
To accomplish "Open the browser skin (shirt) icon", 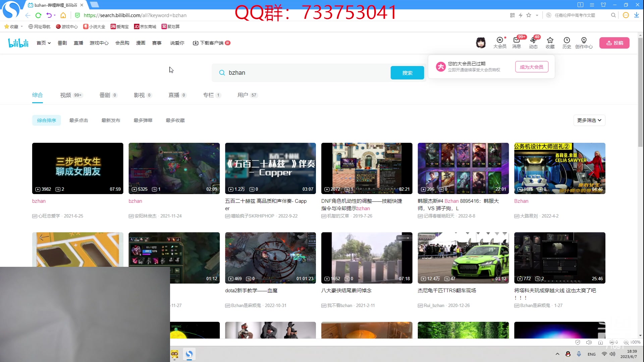I will (603, 5).
